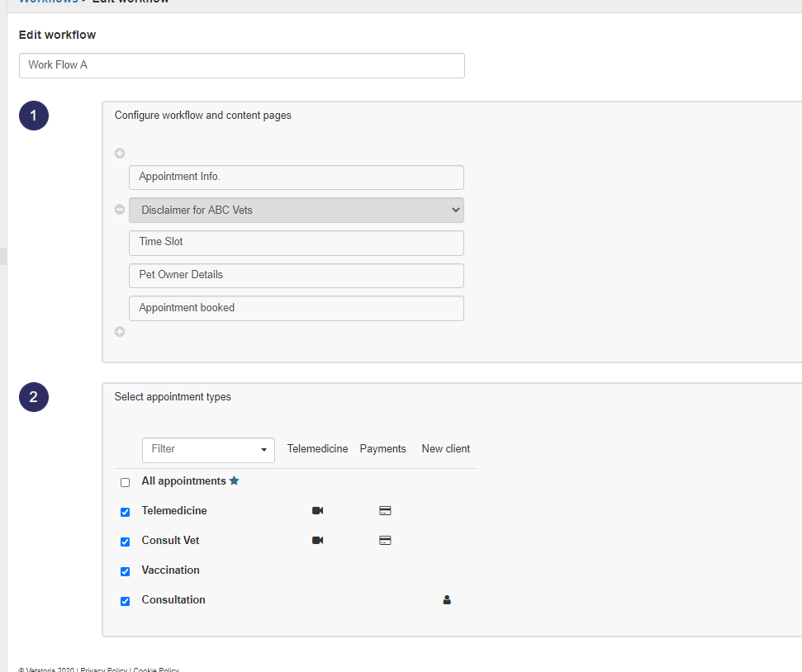Image resolution: width=802 pixels, height=672 pixels.
Task: Click the star icon next to All appointments
Action: point(235,480)
